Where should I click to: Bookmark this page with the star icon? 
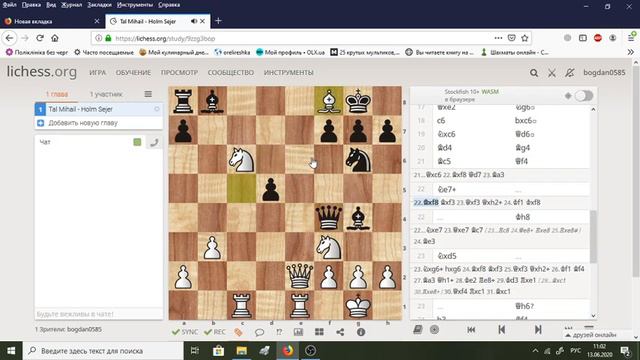(x=525, y=38)
